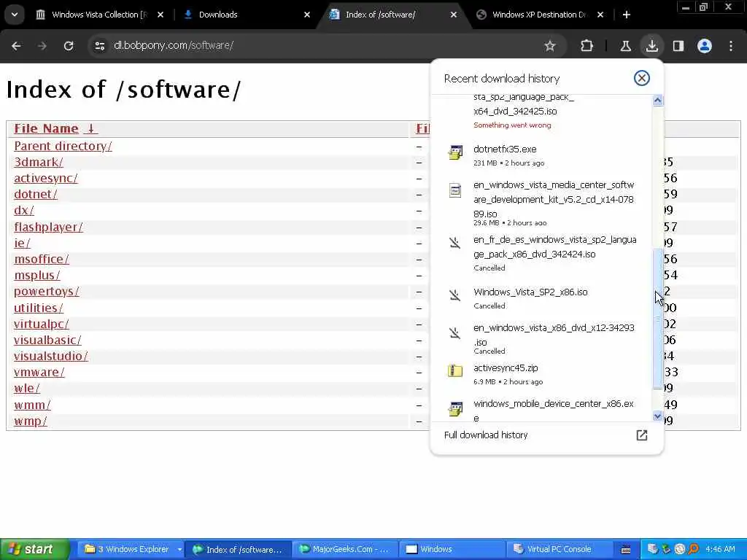Switch to the Windows Vista Collection tab

tap(99, 15)
